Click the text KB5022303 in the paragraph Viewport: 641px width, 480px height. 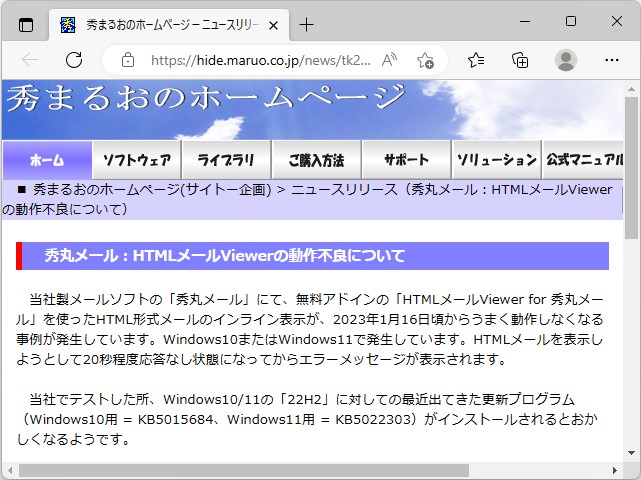click(373, 419)
